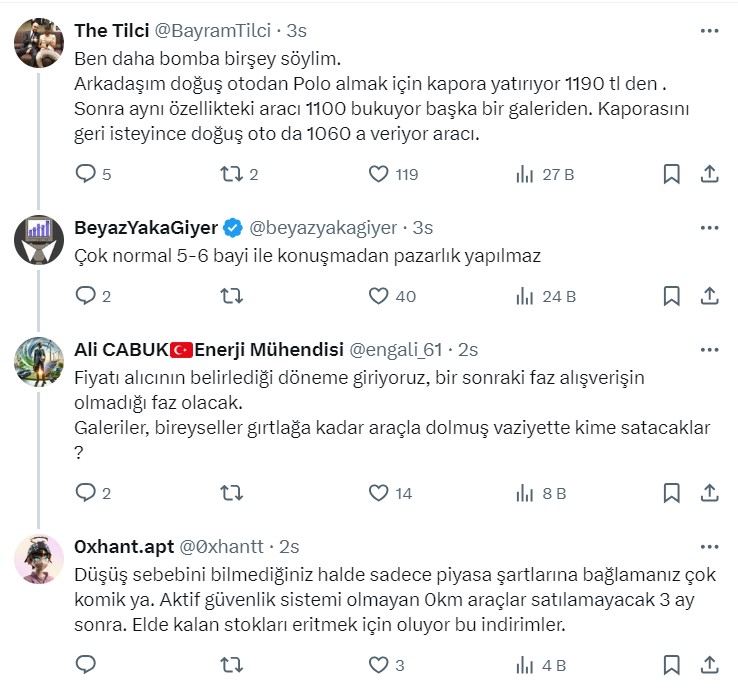Open @engali_61 profile handle
The image size is (738, 689).
point(397,349)
